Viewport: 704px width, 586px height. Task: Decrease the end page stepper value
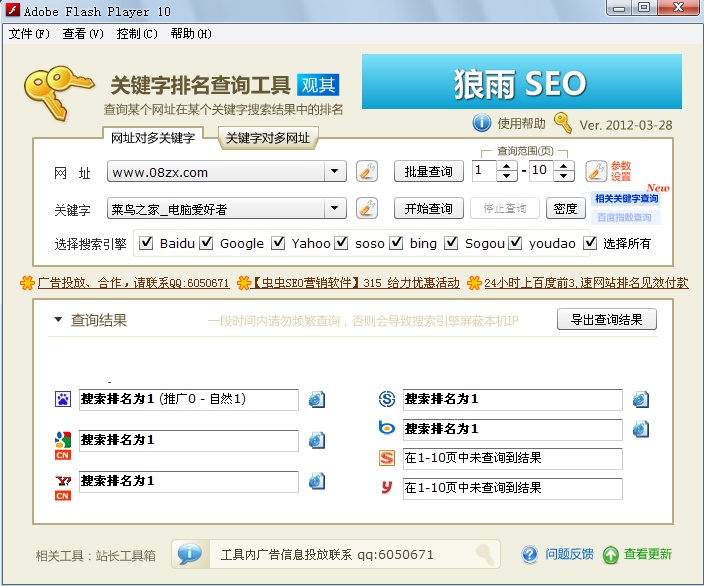click(564, 176)
